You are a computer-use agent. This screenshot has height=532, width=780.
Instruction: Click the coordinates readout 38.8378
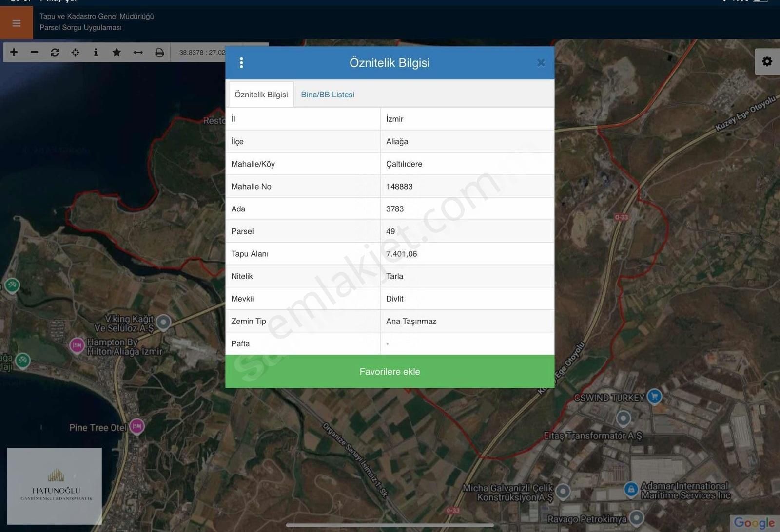click(202, 52)
